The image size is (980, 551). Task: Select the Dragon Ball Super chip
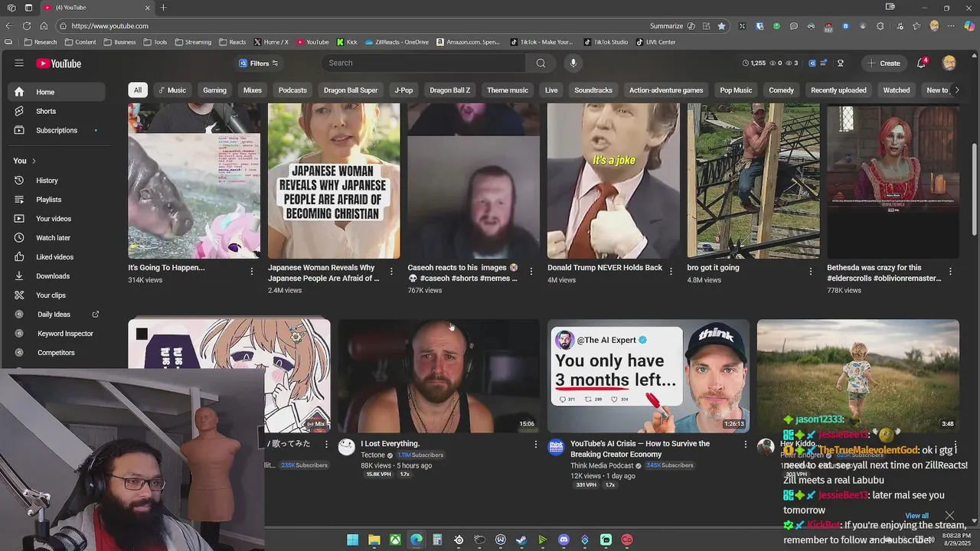[351, 90]
